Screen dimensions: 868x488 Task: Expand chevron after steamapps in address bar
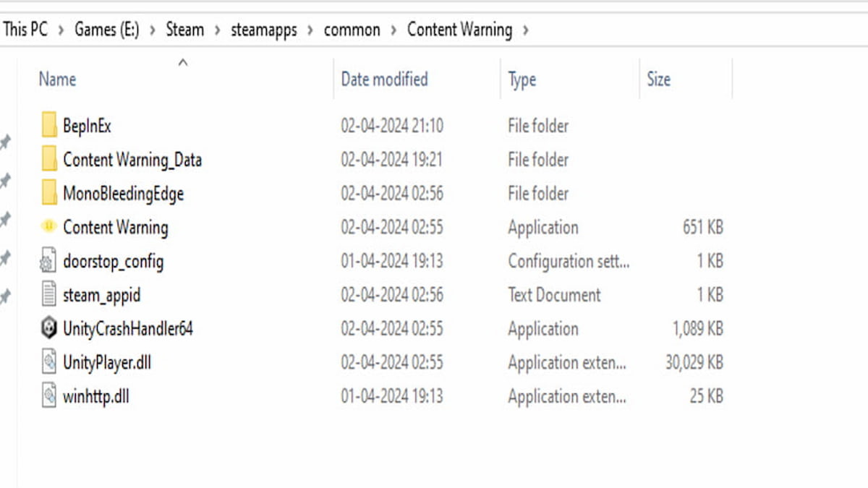tap(311, 30)
